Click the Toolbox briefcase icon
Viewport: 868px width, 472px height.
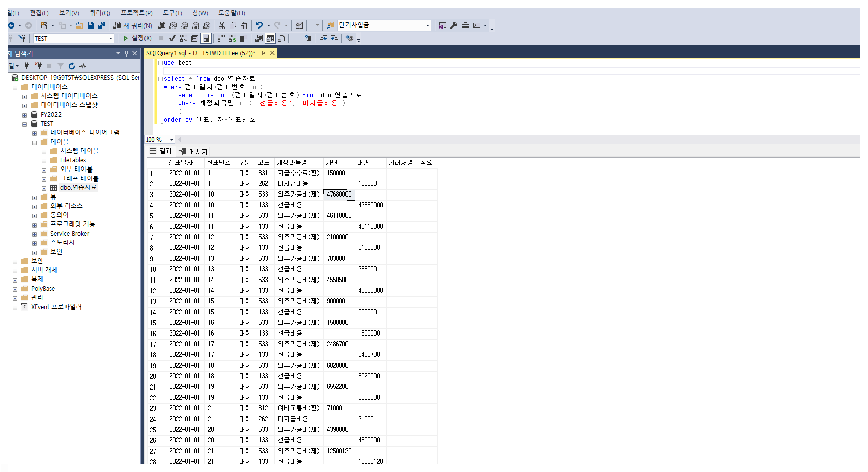(x=465, y=25)
